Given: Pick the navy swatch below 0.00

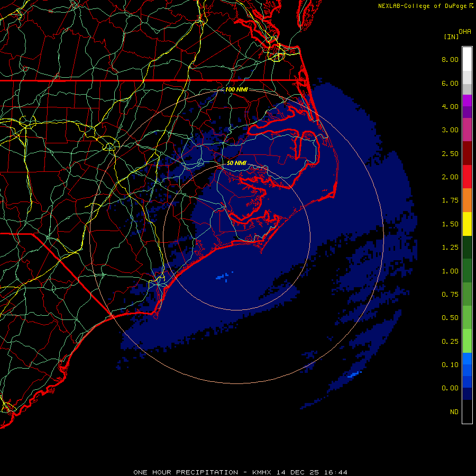Looking at the screenshot, I should [x=467, y=393].
